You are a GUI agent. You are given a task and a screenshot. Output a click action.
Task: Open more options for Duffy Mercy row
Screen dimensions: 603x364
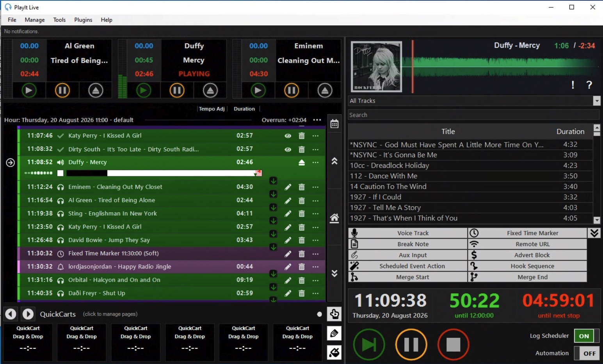[315, 162]
